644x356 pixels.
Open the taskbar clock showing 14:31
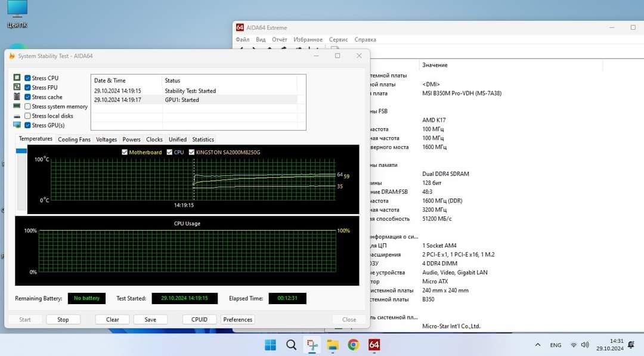pos(611,345)
